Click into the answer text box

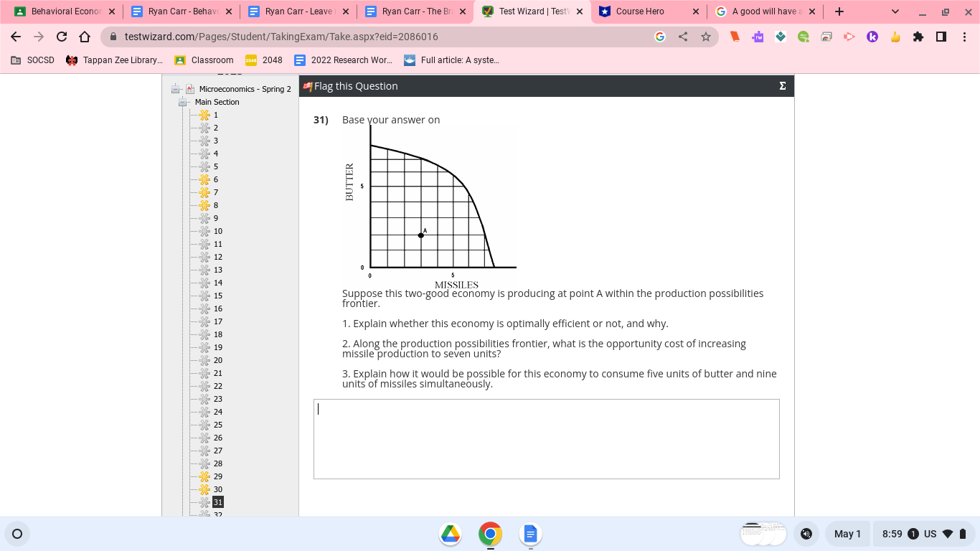[x=546, y=439]
